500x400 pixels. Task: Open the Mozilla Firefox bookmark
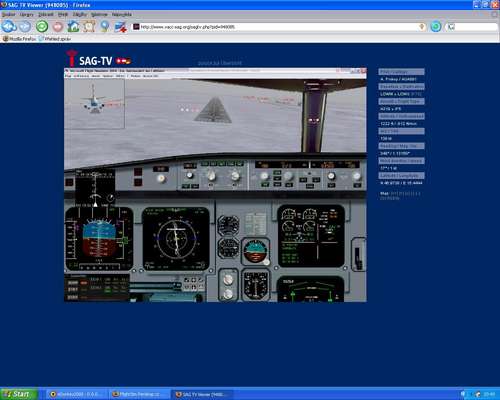pyautogui.click(x=19, y=39)
